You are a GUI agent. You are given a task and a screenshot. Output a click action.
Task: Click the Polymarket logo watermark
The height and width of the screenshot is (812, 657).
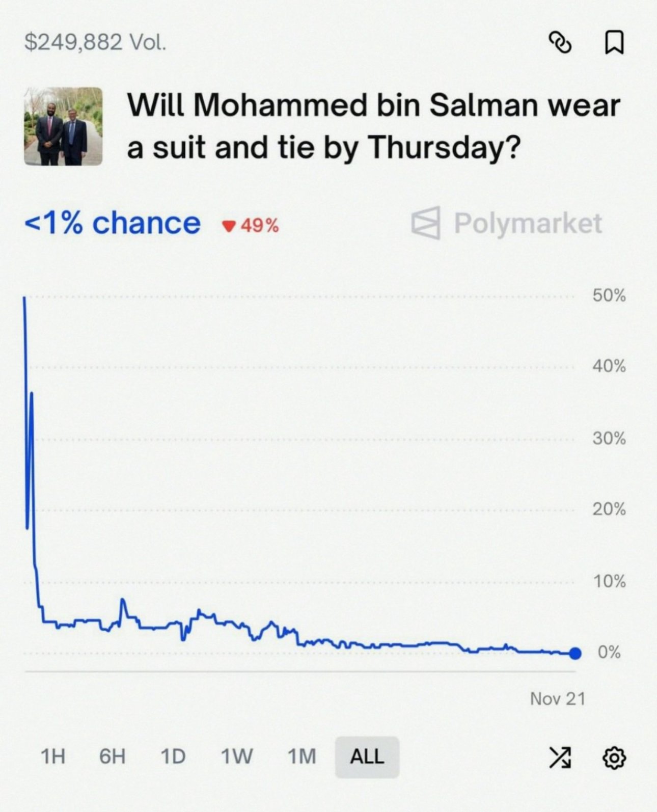tap(507, 223)
